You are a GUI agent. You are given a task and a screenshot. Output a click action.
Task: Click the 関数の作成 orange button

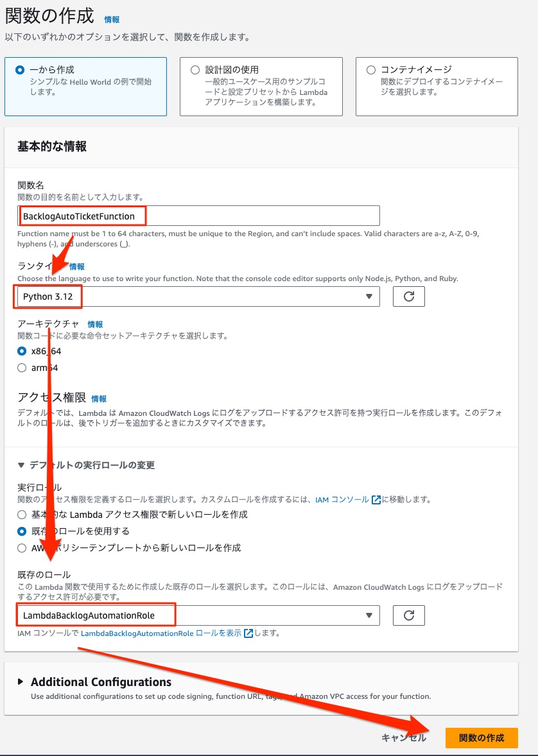[481, 737]
